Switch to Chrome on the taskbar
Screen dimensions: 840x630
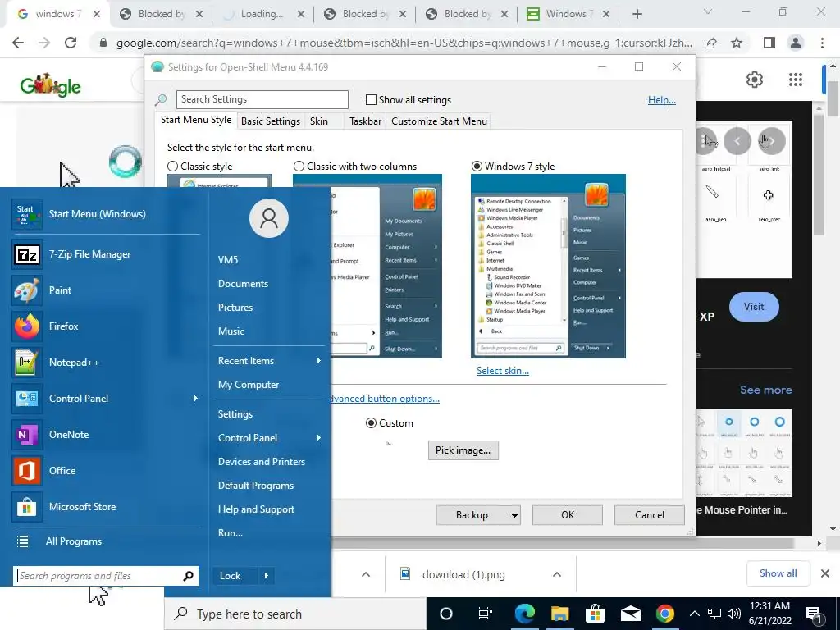pyautogui.click(x=664, y=614)
